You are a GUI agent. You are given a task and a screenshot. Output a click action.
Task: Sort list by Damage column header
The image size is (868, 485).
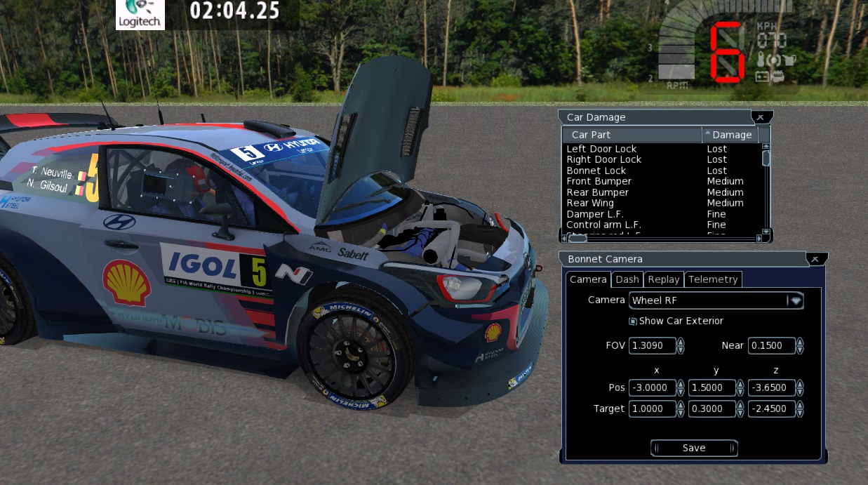click(x=730, y=134)
